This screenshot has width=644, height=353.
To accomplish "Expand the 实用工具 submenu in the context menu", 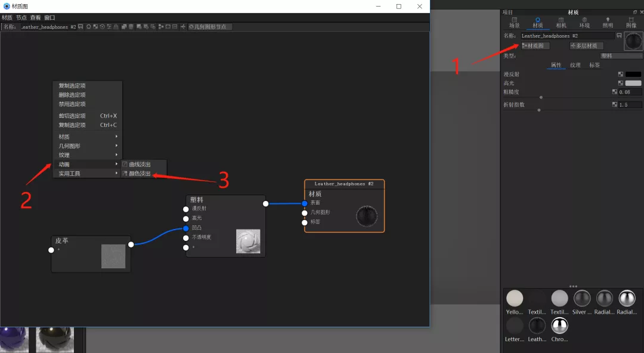I will 88,174.
